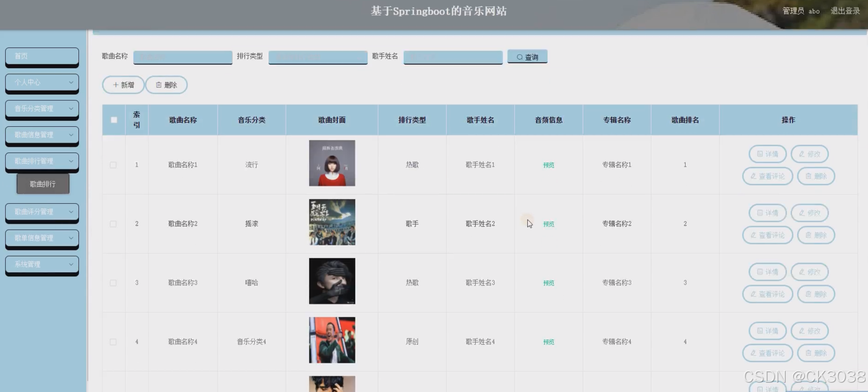Click the 新增 add button
This screenshot has width=868, height=392.
(123, 85)
